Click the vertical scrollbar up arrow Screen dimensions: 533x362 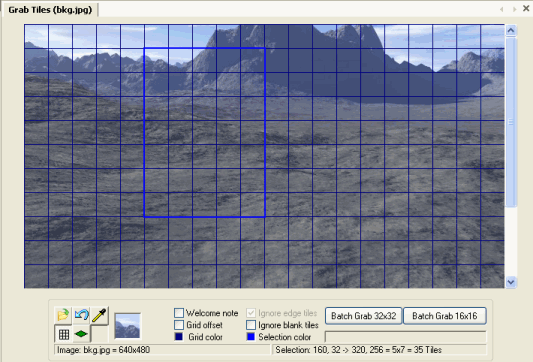[x=511, y=31]
